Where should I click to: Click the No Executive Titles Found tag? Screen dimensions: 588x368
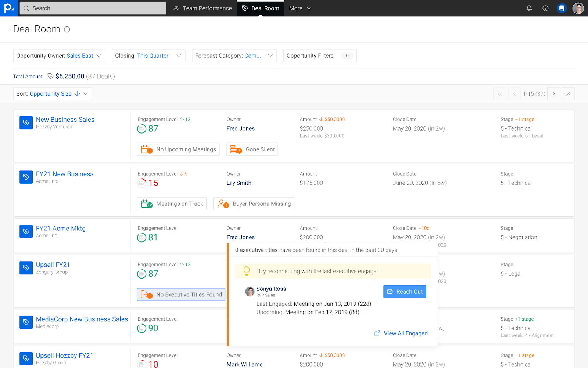pyautogui.click(x=181, y=294)
